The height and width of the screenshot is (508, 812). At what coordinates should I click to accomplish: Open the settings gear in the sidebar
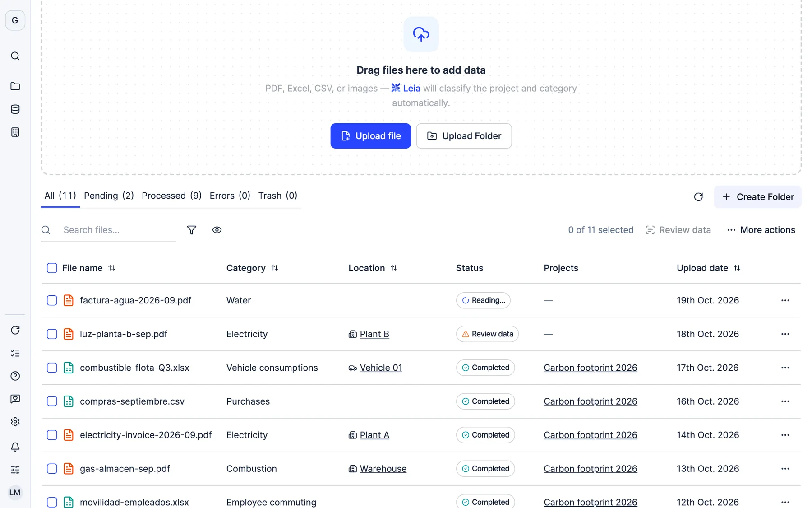tap(15, 421)
